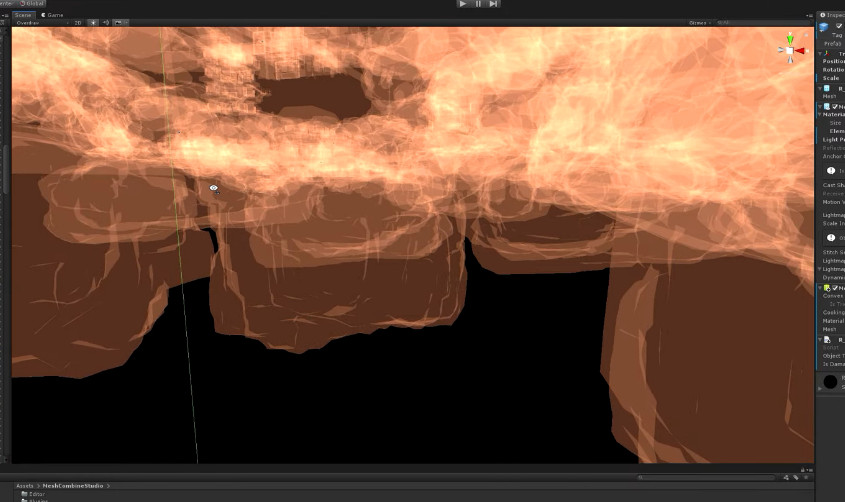Screen dimensions: 845x502
Task: Advance one frame with the Step button
Action: [x=493, y=4]
